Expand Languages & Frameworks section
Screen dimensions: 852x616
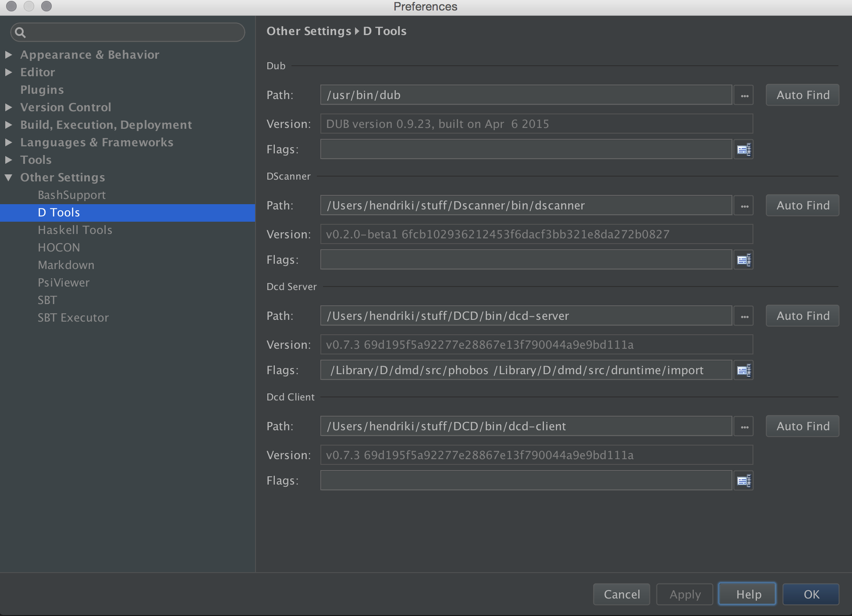pos(8,142)
